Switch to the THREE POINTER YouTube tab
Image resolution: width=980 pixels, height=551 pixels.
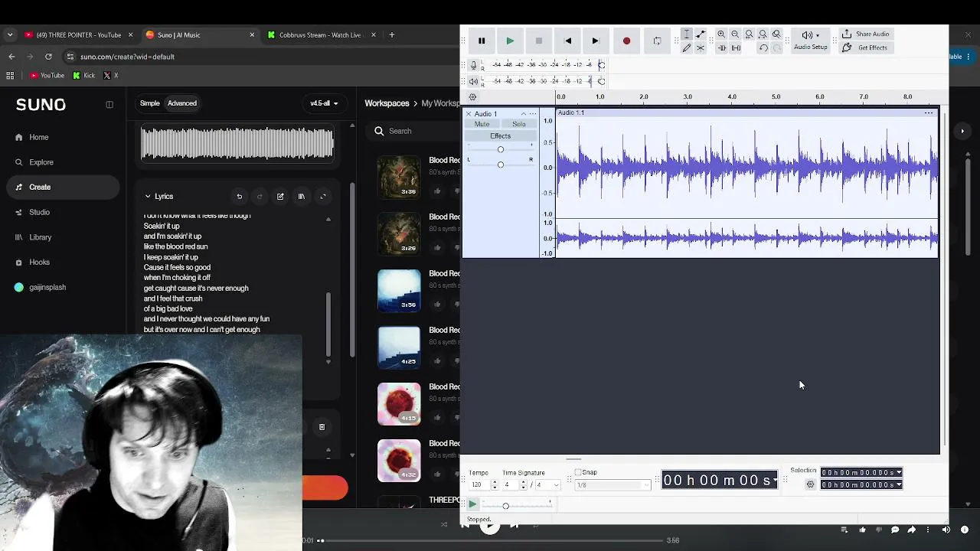(79, 34)
